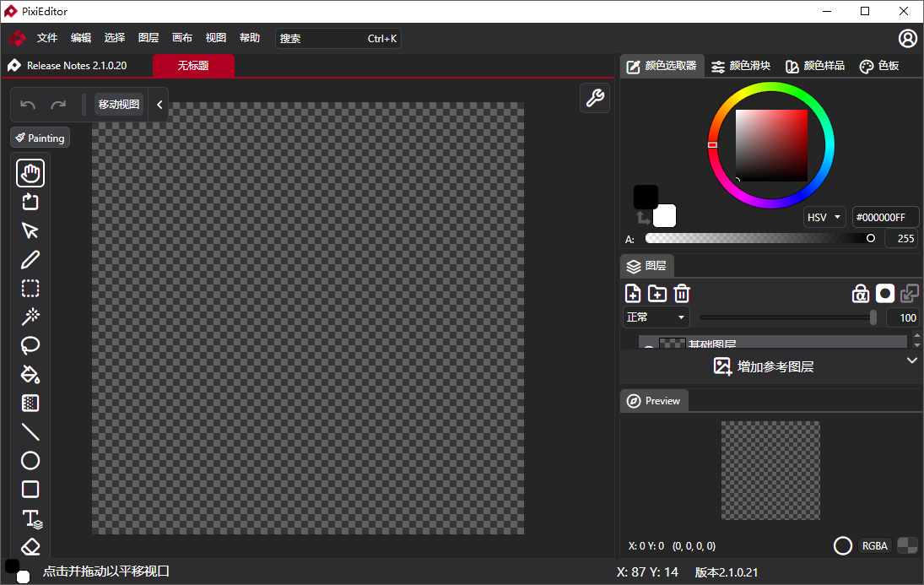Toggle the lock alpha option

point(860,293)
